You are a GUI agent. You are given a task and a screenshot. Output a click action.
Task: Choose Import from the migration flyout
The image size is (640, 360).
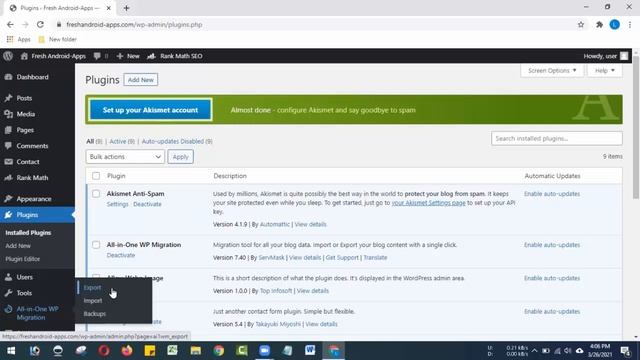(93, 300)
